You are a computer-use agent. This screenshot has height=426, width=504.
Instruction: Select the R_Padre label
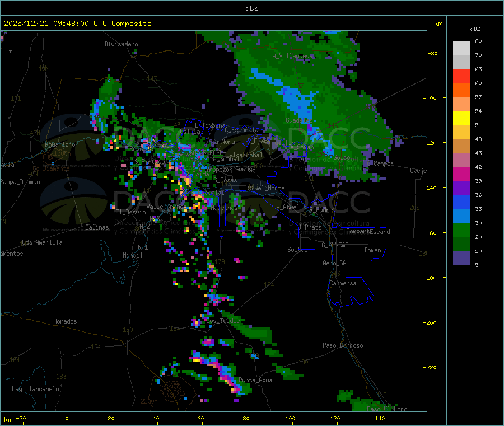(321, 210)
